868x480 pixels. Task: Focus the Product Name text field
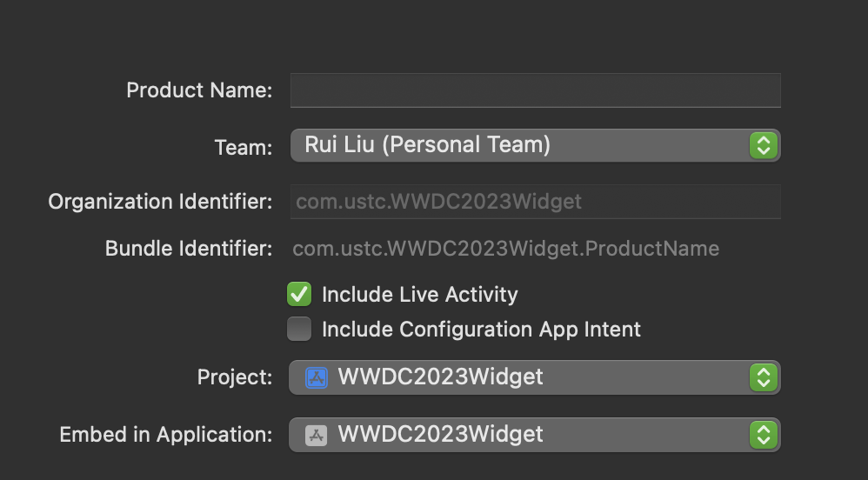[535, 90]
